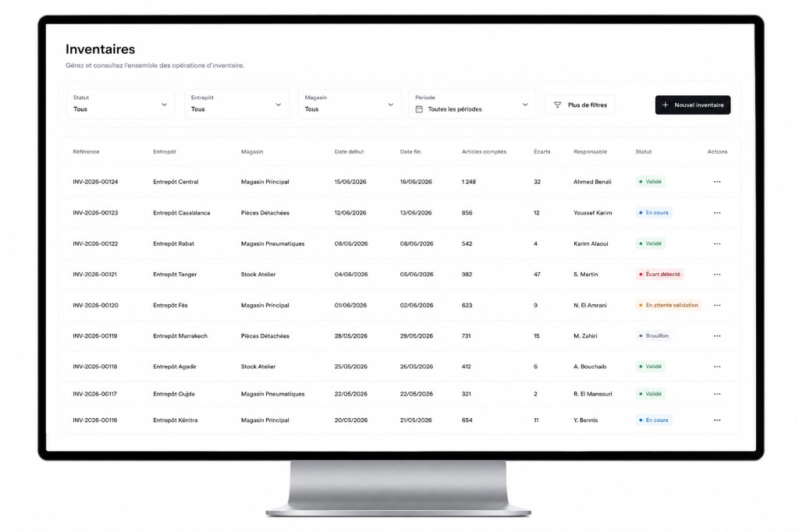
Task: Click En cours badge for Youssef Karim
Action: [654, 213]
